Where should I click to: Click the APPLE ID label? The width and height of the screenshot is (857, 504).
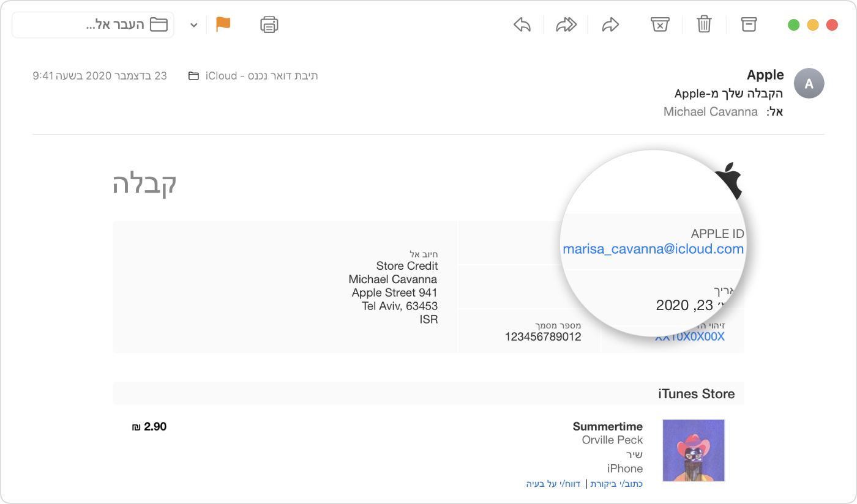(x=717, y=234)
